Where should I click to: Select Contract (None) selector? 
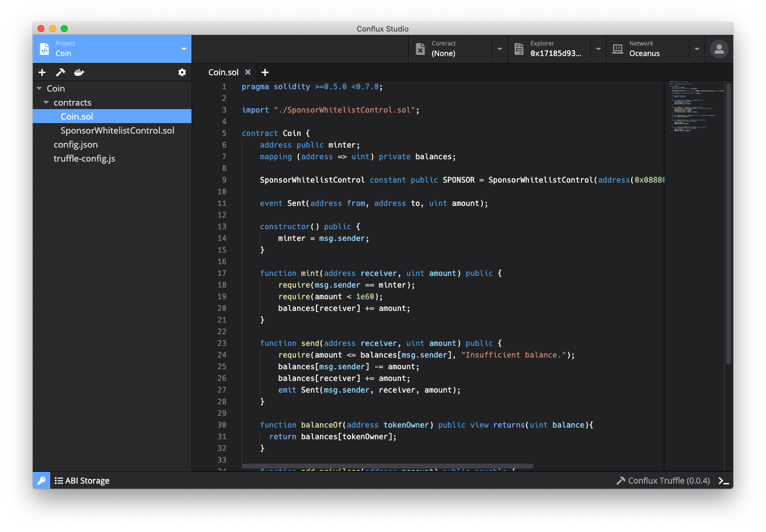click(451, 49)
